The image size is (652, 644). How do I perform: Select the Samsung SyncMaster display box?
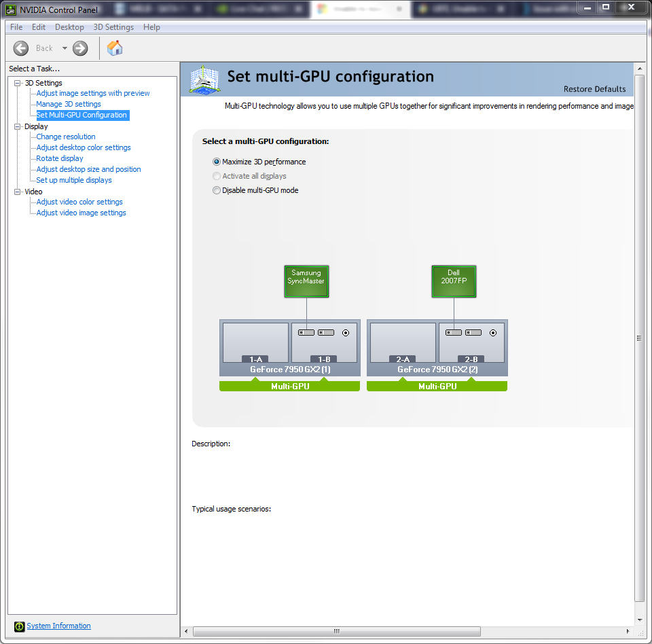(306, 281)
